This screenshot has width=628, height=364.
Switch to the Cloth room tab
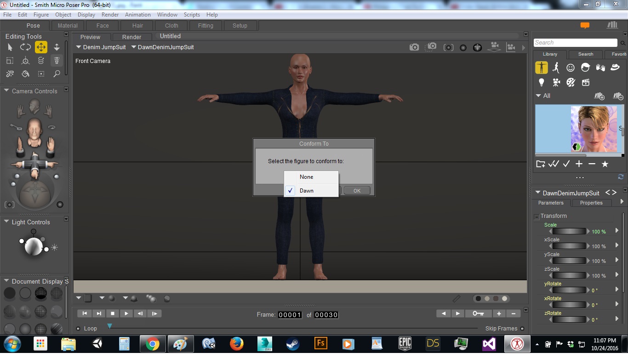[171, 26]
